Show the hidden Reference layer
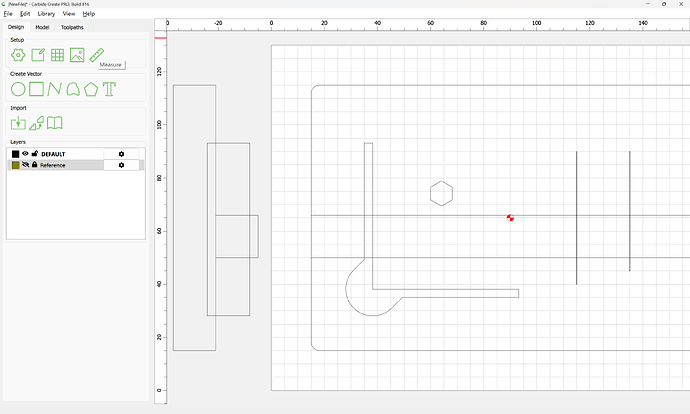Screen dimensions: 690x414 click(25, 165)
